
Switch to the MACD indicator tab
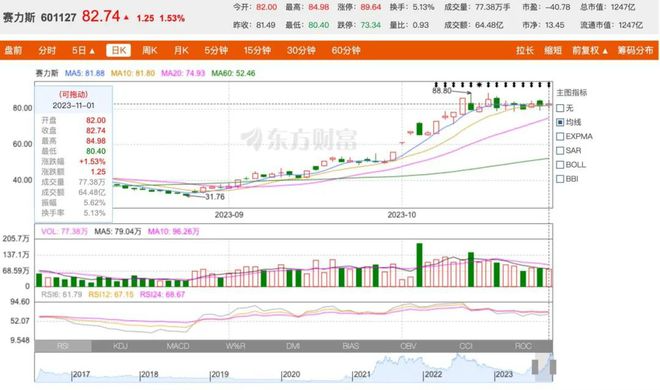(178, 346)
